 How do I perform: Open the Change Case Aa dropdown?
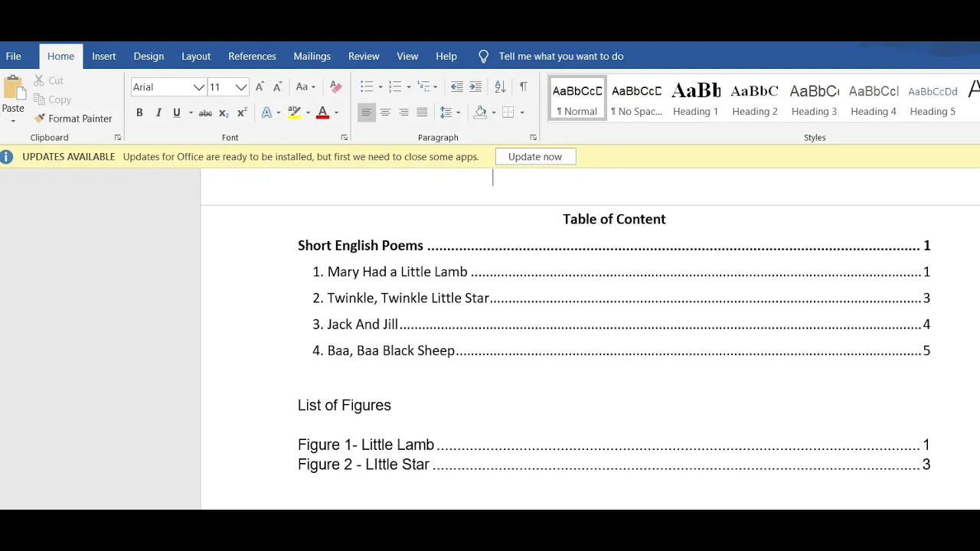coord(305,87)
